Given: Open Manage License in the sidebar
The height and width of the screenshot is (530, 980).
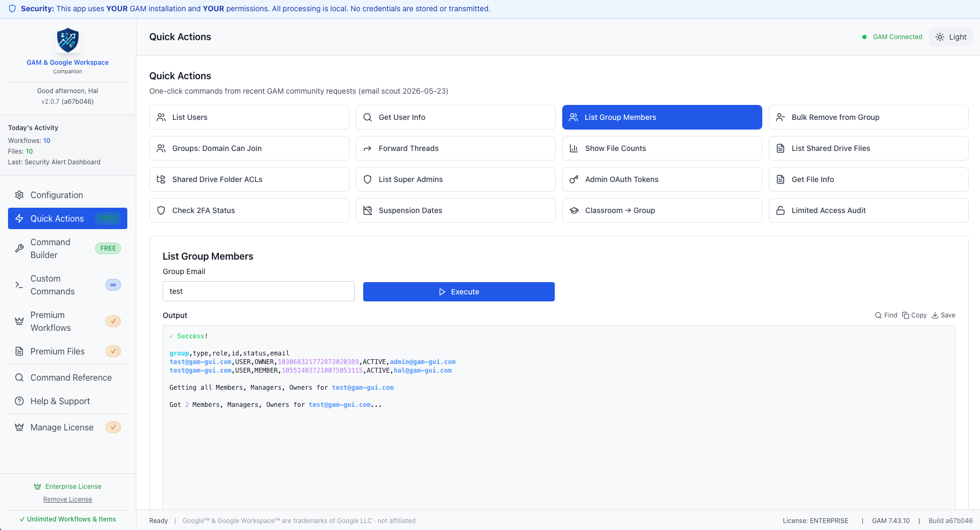Looking at the screenshot, I should [67, 427].
